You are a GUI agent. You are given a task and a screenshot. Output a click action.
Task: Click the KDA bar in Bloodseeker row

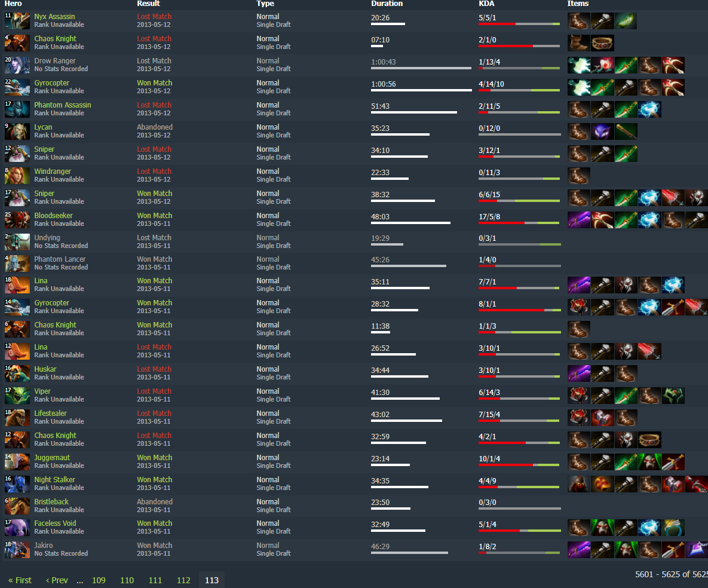point(519,223)
